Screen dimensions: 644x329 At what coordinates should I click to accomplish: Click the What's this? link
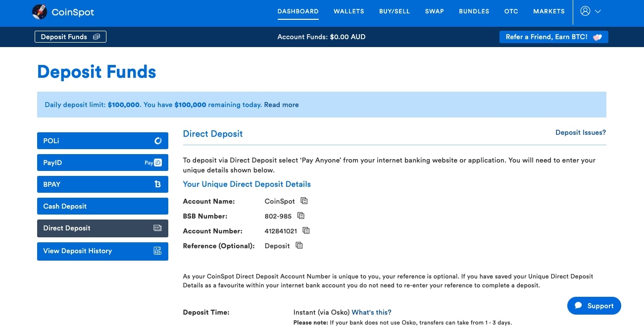tap(371, 312)
